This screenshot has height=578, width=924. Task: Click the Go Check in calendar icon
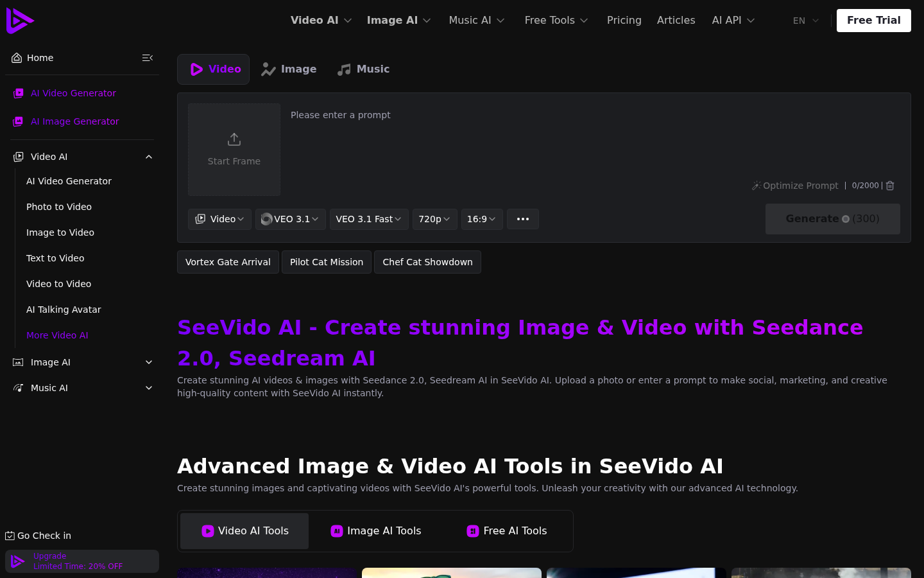pyautogui.click(x=10, y=536)
